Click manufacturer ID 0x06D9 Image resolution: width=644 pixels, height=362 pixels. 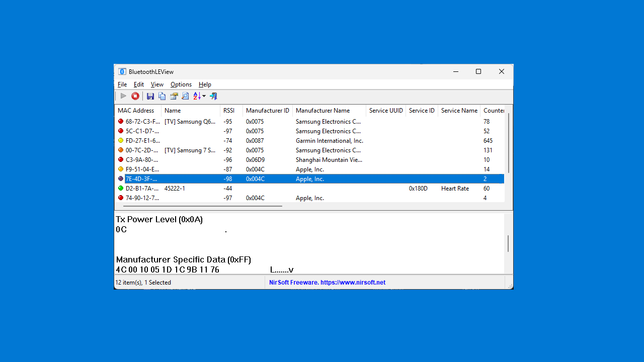[x=255, y=160]
